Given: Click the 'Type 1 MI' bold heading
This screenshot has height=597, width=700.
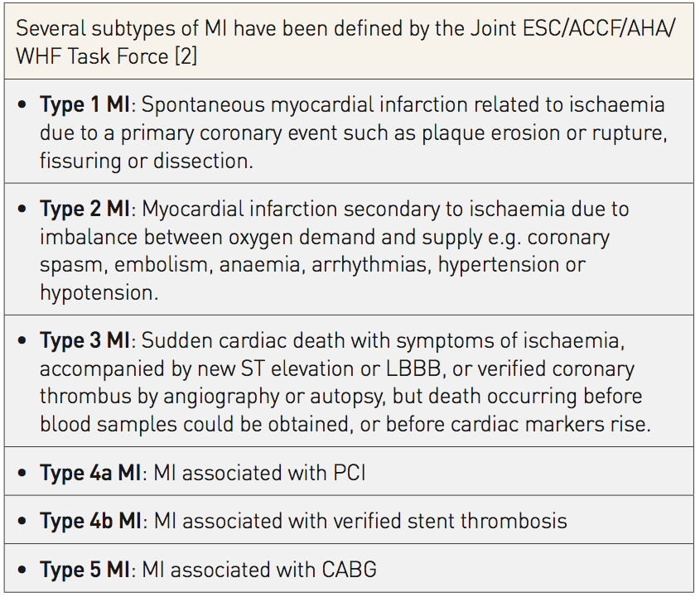Looking at the screenshot, I should point(88,106).
